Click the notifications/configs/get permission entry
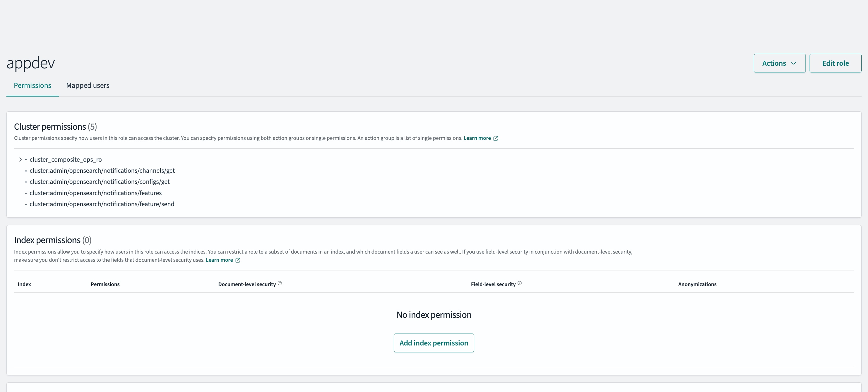Viewport: 868px width, 392px height. [x=99, y=182]
